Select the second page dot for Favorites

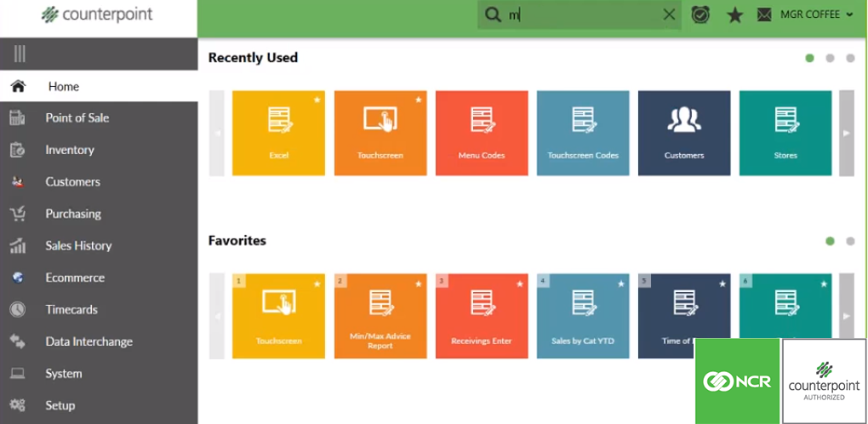coord(850,241)
